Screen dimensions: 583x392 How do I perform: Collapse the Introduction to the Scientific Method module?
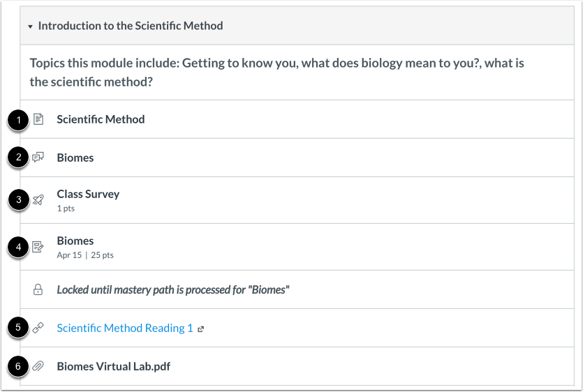tap(30, 27)
